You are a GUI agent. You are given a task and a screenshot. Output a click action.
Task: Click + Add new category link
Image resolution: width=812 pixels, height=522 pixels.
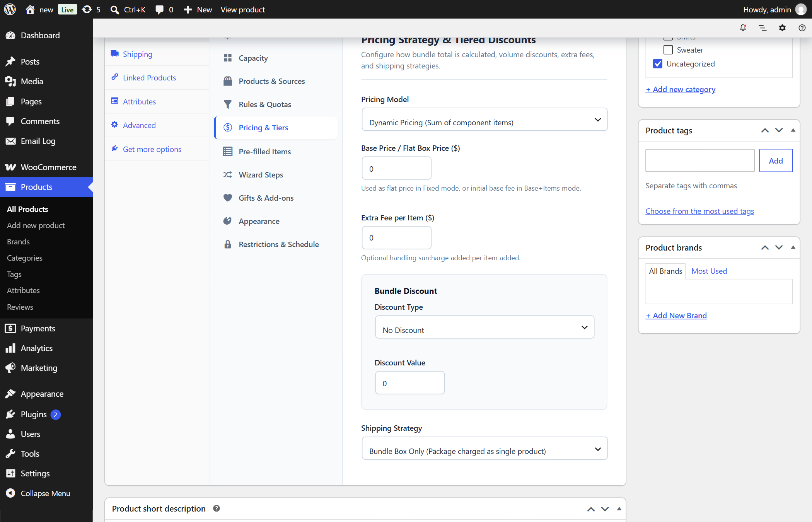(681, 89)
